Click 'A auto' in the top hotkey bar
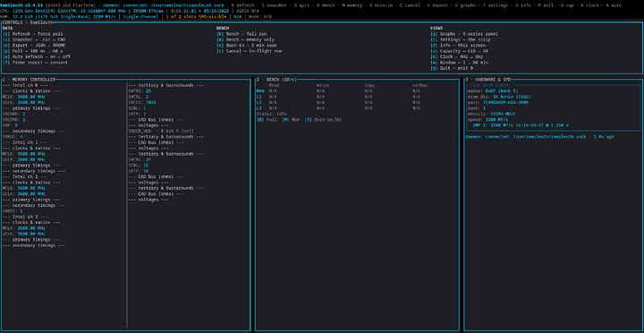644x333 pixels. pos(614,5)
